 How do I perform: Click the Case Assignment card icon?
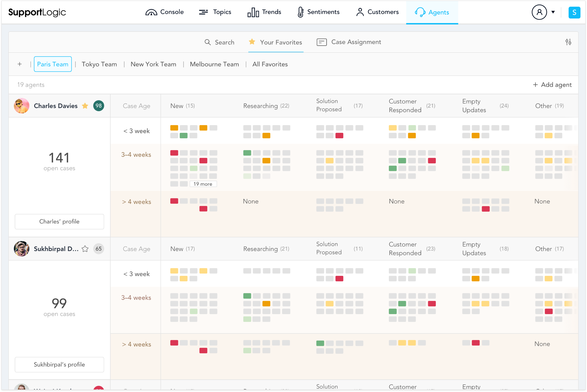321,42
